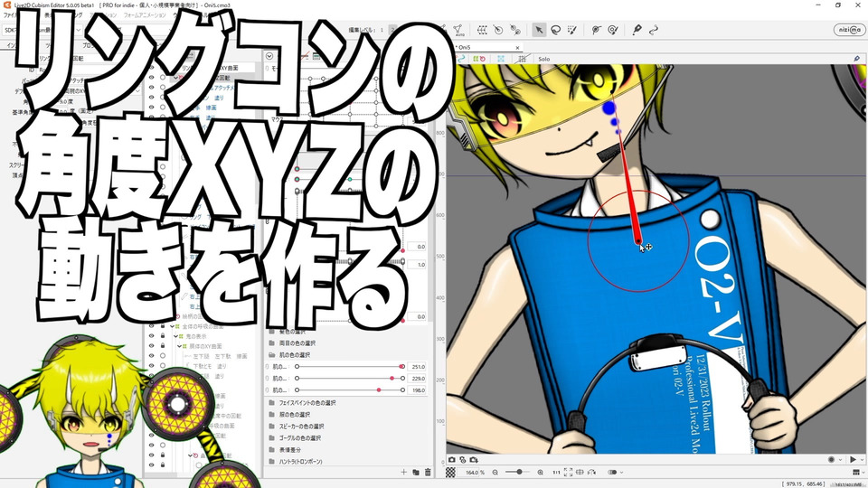Adjust the canvas zoom slider

coord(519,473)
